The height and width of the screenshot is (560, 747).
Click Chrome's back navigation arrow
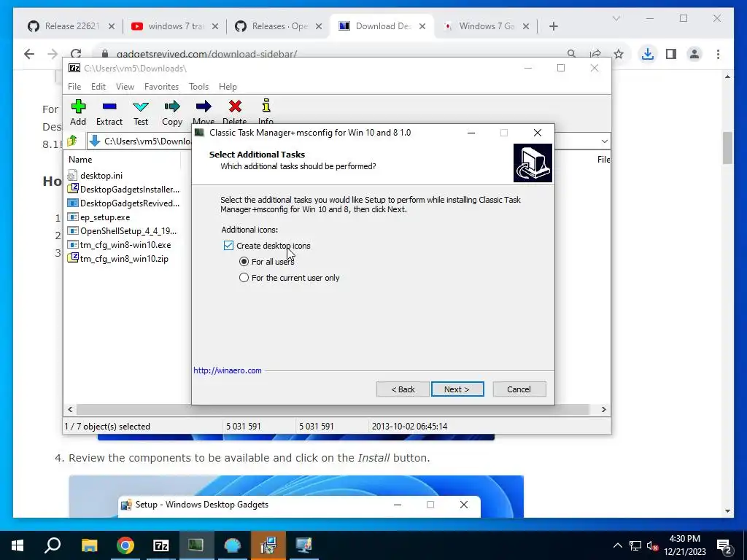pos(29,54)
